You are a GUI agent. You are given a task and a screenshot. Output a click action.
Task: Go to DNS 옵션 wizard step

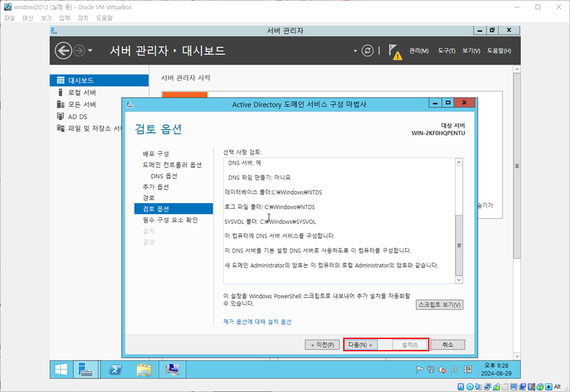pos(164,176)
